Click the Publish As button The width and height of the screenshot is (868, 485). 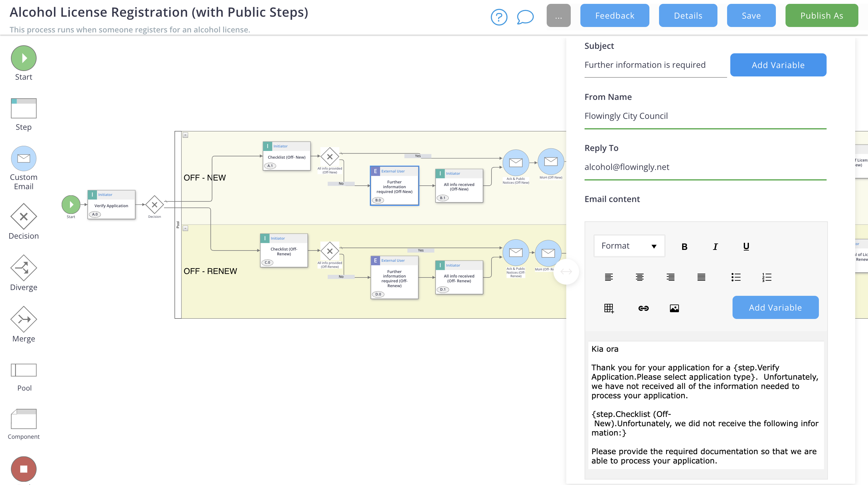(x=821, y=15)
